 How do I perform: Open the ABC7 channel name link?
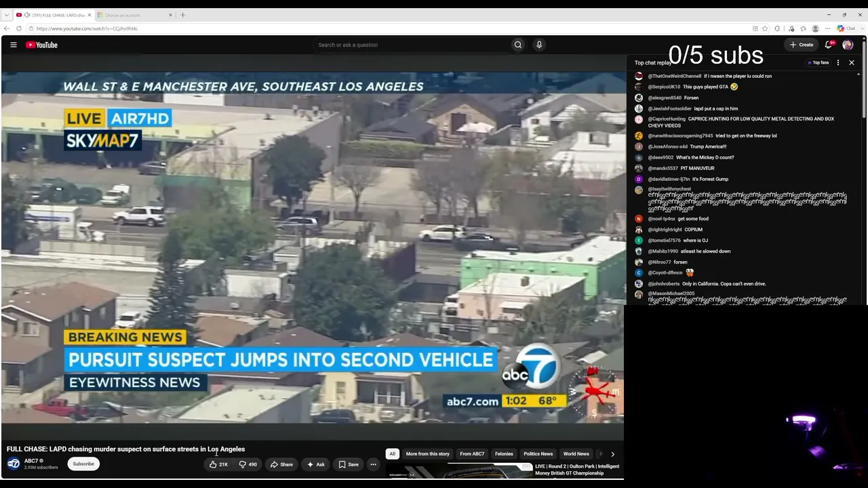[x=31, y=461]
